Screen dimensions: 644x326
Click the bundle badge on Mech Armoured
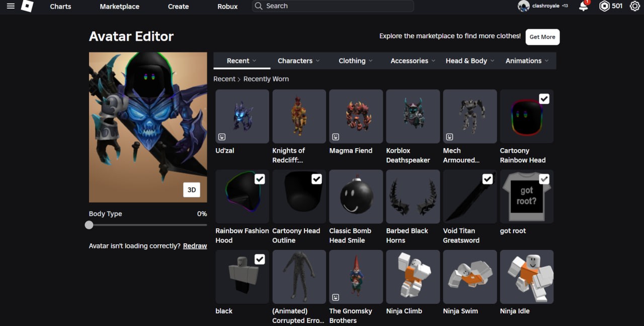(449, 137)
